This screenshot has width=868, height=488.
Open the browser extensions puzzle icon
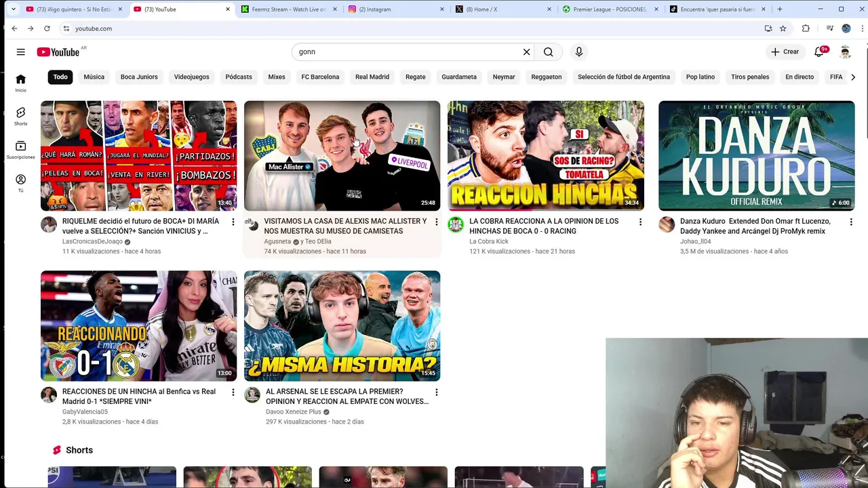[x=806, y=28]
